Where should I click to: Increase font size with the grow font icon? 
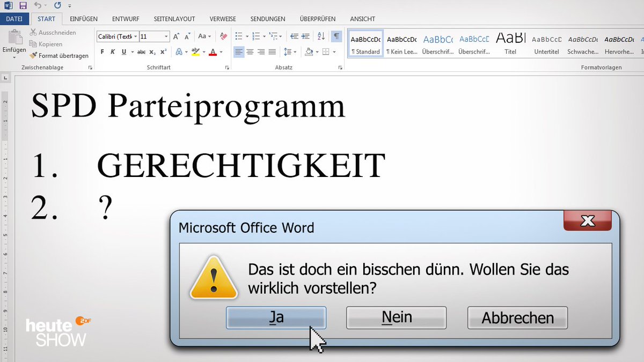point(177,36)
